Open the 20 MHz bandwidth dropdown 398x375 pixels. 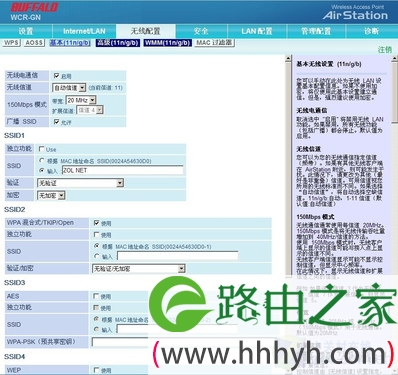point(81,100)
